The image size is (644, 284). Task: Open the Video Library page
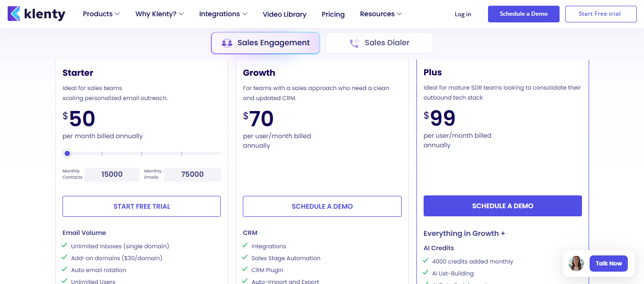point(284,14)
